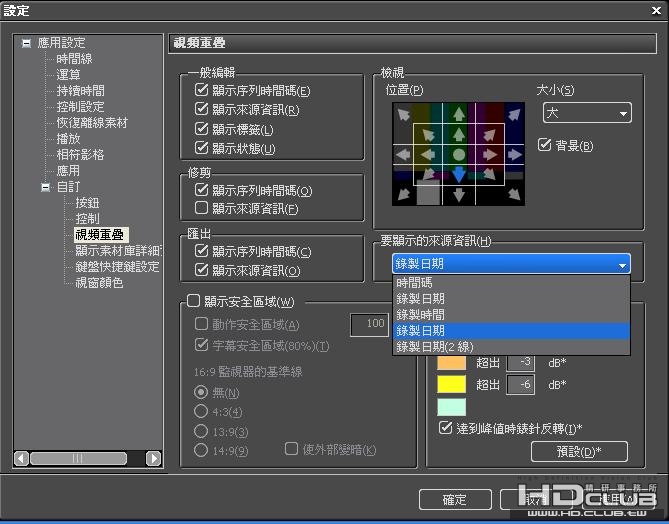Select outer bottom-right arrow in 位置 grid
The height and width of the screenshot is (524, 669).
[514, 194]
